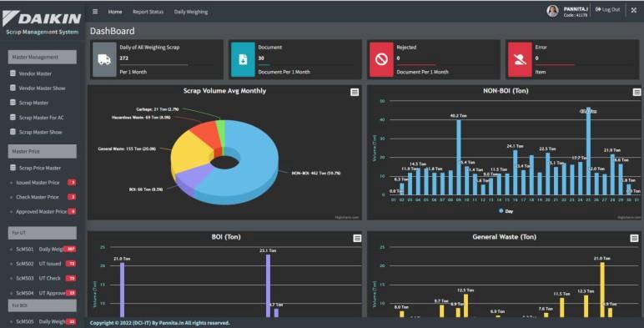
Task: Open Scrap Master Show in sidebar
Action: coord(40,132)
